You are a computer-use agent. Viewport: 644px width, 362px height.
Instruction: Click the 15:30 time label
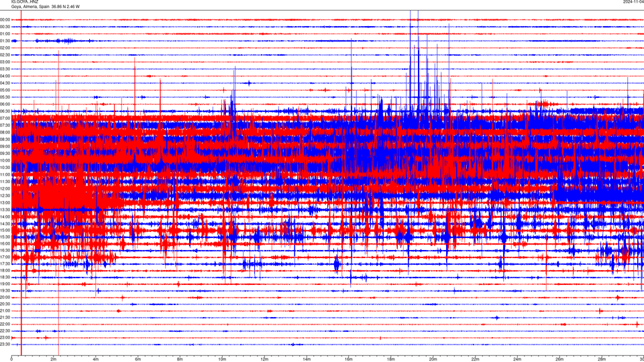5,237
